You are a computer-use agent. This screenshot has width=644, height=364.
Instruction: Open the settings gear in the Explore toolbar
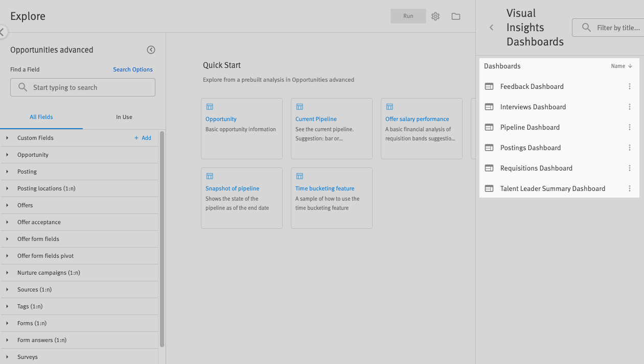tap(435, 16)
